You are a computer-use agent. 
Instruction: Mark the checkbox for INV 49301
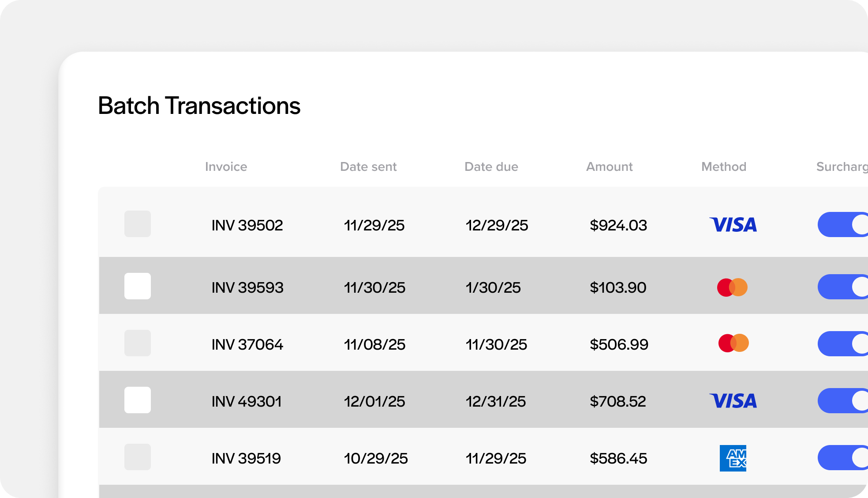click(138, 400)
